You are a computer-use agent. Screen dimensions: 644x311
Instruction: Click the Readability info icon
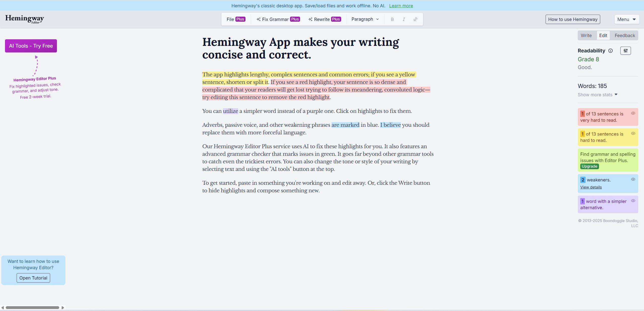point(611,51)
